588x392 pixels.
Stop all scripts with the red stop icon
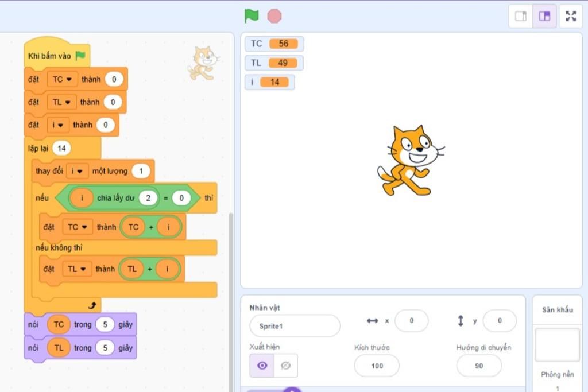point(274,15)
